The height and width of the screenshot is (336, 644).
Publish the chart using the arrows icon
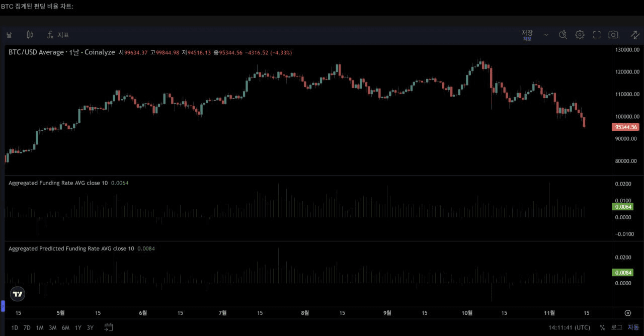coord(635,35)
